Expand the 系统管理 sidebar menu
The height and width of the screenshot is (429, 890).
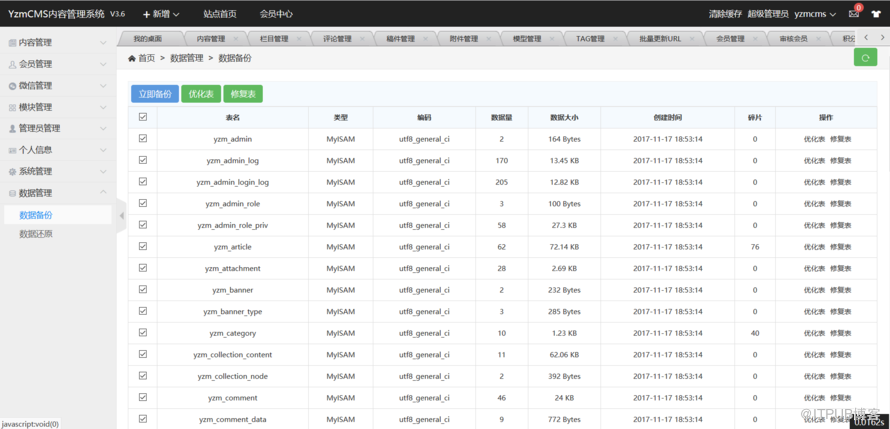pos(57,171)
